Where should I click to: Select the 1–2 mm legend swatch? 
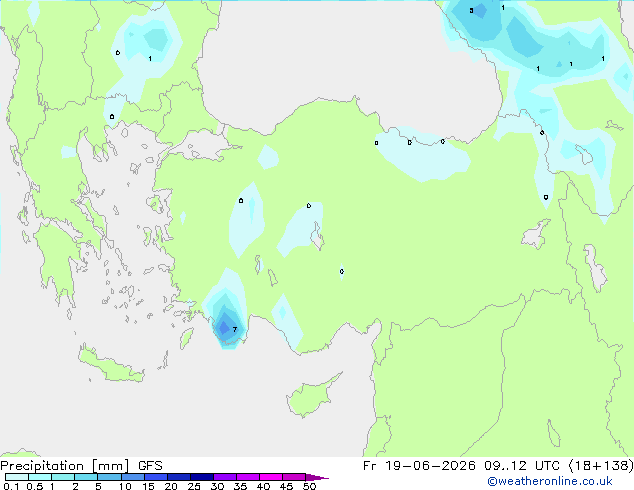pos(63,477)
